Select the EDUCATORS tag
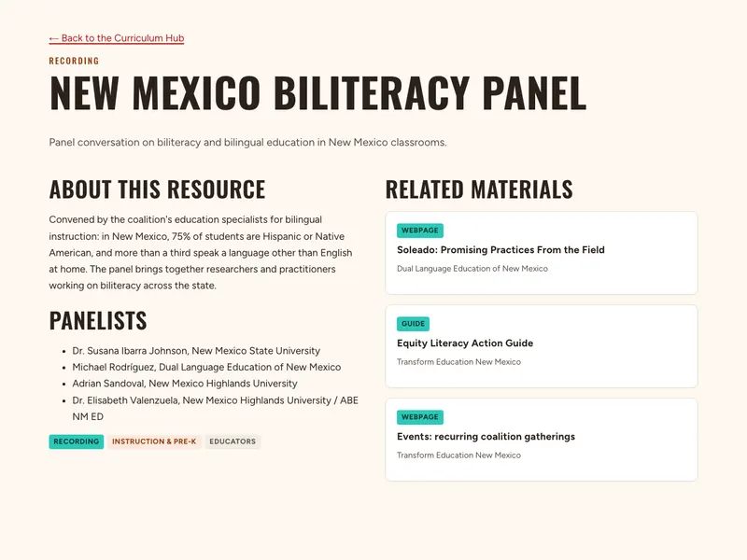This screenshot has width=747, height=560. pyautogui.click(x=233, y=441)
